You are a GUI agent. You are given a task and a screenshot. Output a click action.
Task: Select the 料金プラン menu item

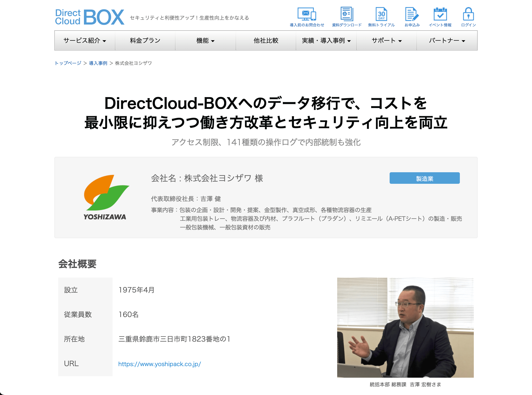click(x=145, y=40)
